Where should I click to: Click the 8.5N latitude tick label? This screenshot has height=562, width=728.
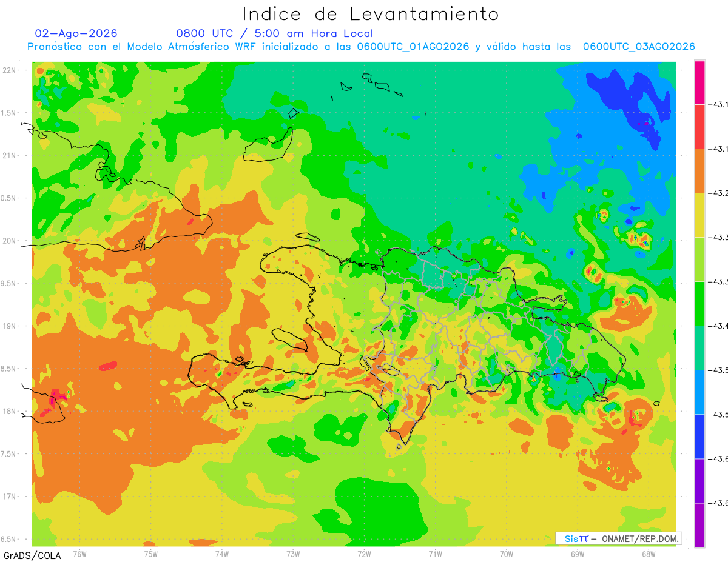point(8,369)
